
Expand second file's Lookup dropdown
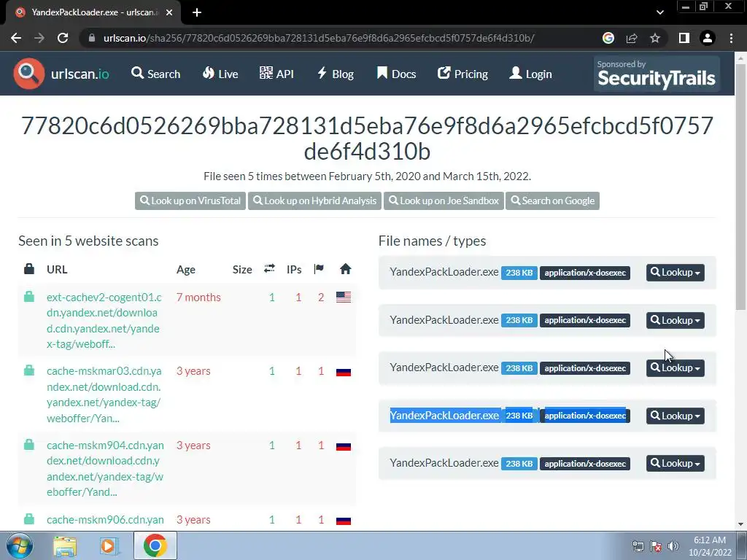(x=675, y=321)
